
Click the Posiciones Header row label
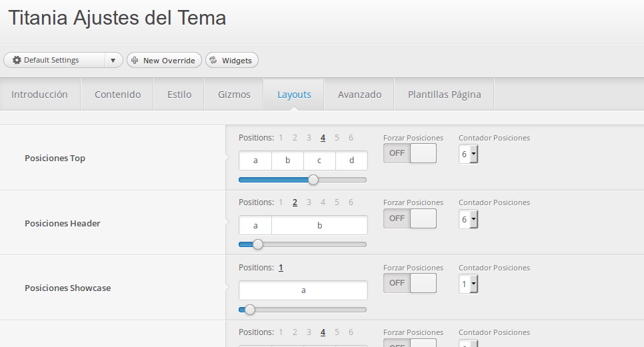(x=63, y=224)
